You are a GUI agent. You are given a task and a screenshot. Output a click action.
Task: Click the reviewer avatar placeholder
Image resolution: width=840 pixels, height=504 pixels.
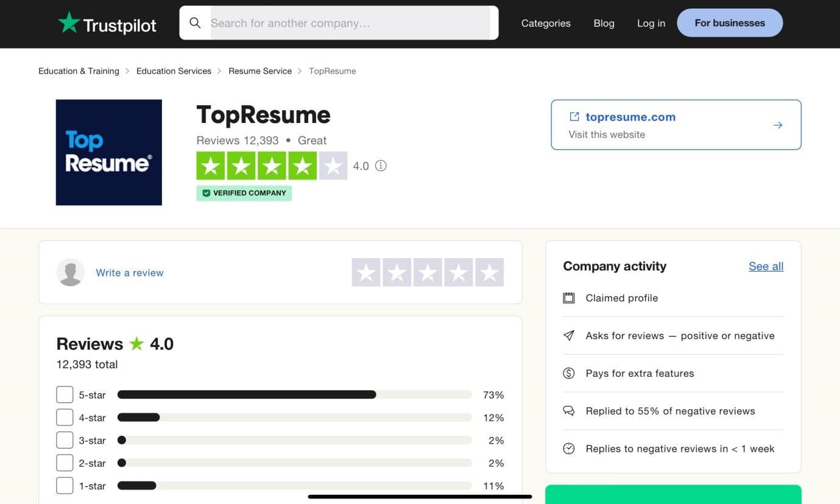(71, 272)
